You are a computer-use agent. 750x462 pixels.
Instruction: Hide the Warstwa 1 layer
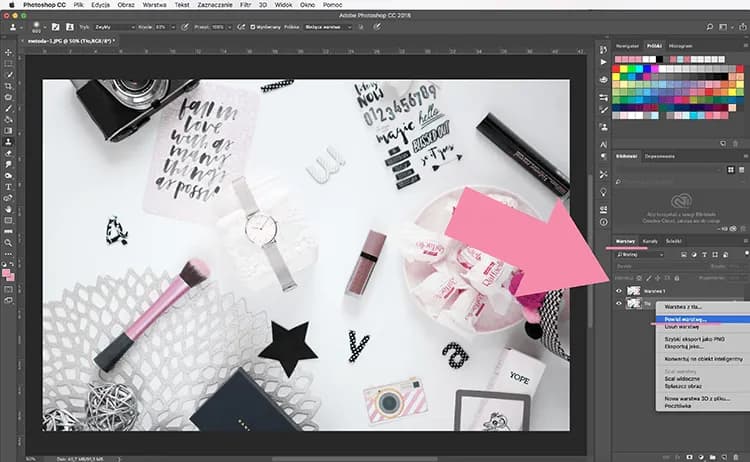click(618, 289)
